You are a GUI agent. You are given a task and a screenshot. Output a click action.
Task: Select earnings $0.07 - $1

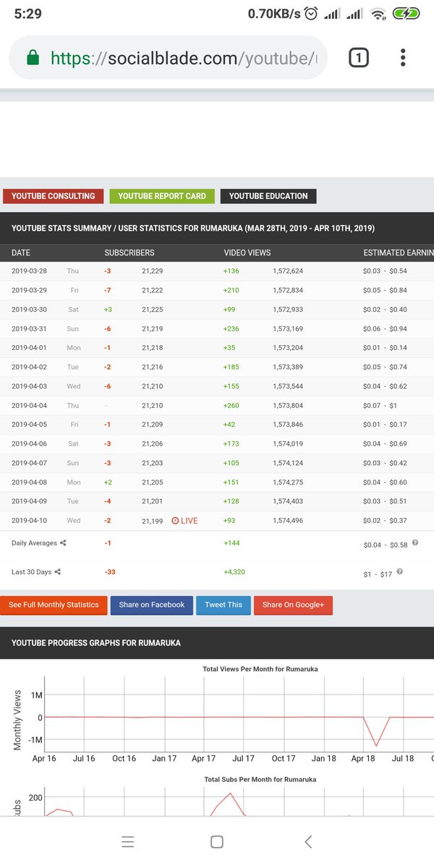(380, 406)
